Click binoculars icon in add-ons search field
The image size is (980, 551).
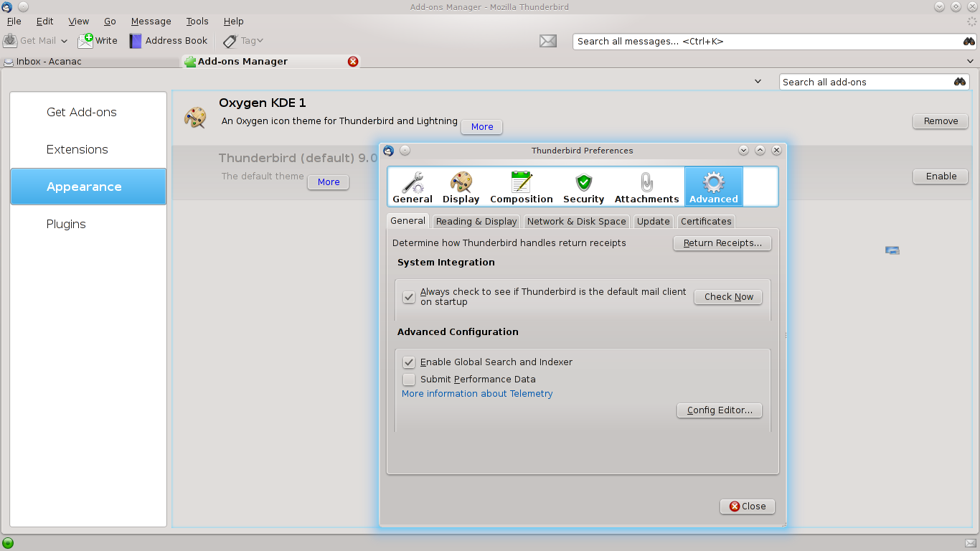(x=960, y=82)
